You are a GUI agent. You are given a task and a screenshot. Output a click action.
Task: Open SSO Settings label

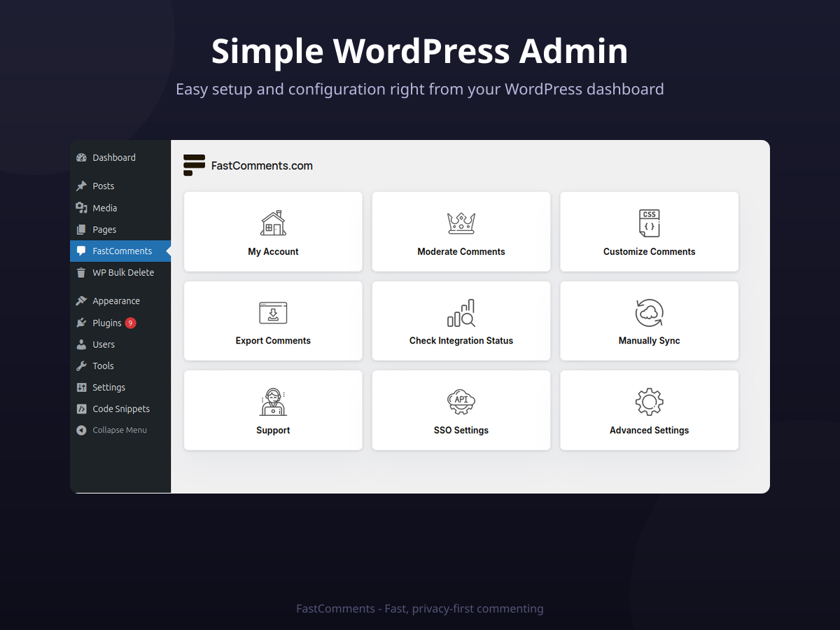click(461, 430)
